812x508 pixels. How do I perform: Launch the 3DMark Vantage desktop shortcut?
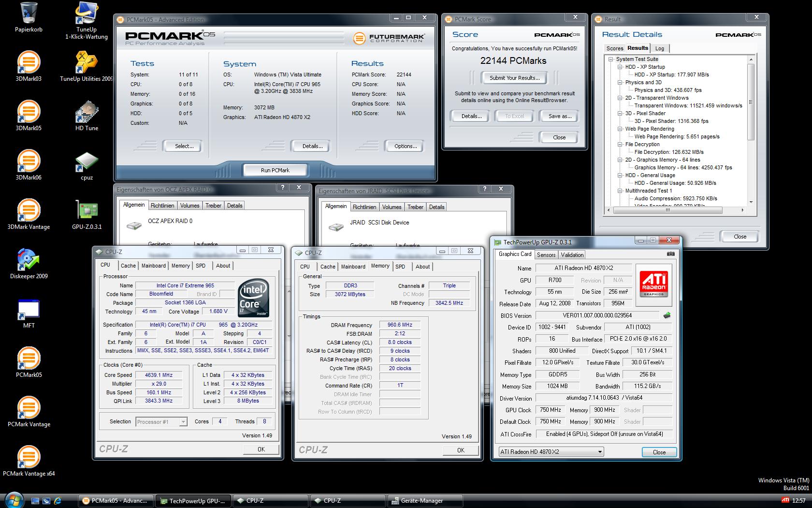(29, 214)
